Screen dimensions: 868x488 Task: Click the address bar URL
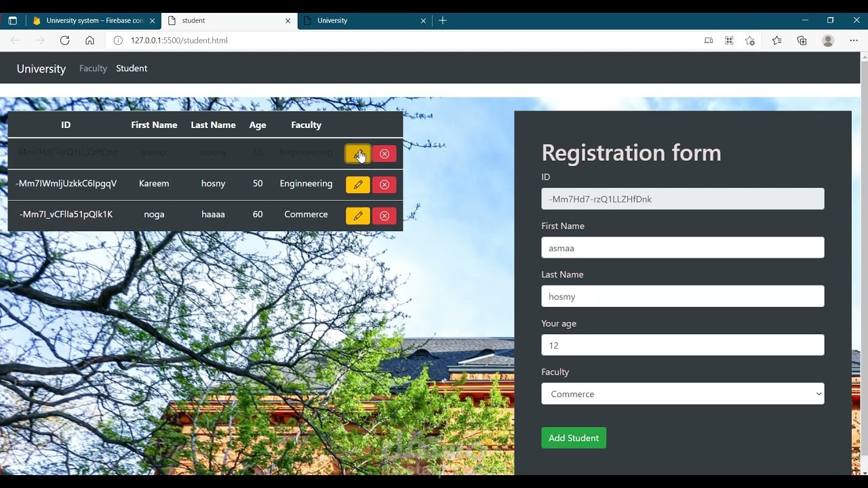179,41
